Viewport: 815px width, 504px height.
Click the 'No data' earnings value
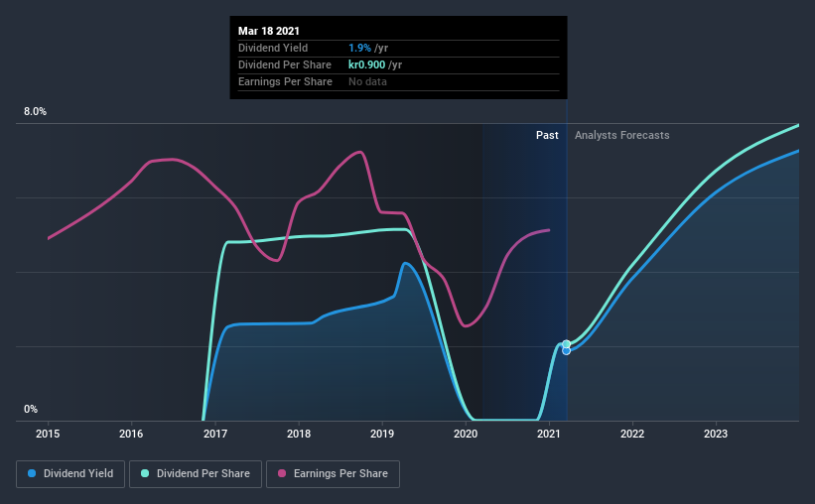(x=367, y=81)
